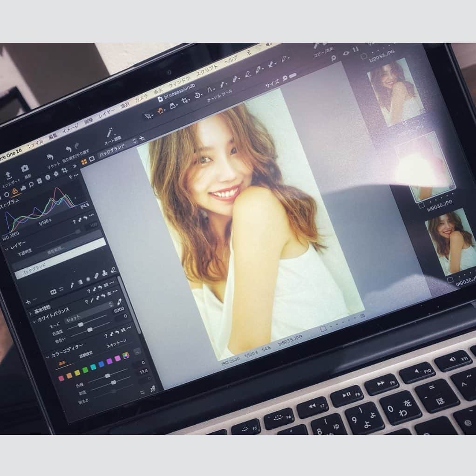Screen dimensions: 476x476
Task: Click the Layers panel help question mark
Action: pyautogui.click(x=75, y=222)
